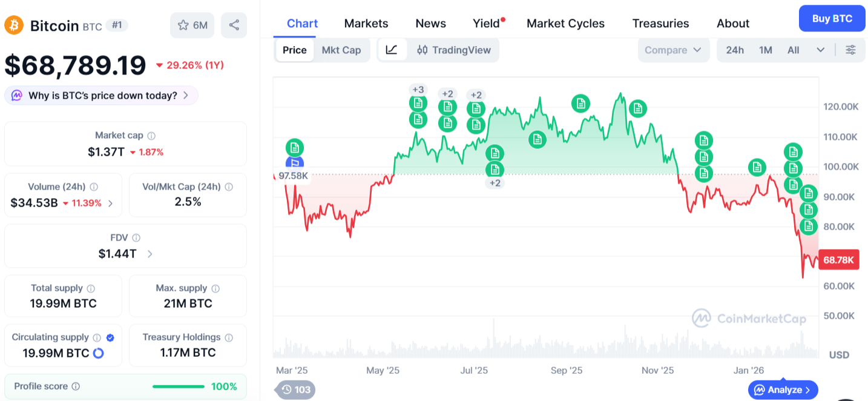Open the Compare dropdown
Viewport: 868px width, 401px height.
point(673,50)
